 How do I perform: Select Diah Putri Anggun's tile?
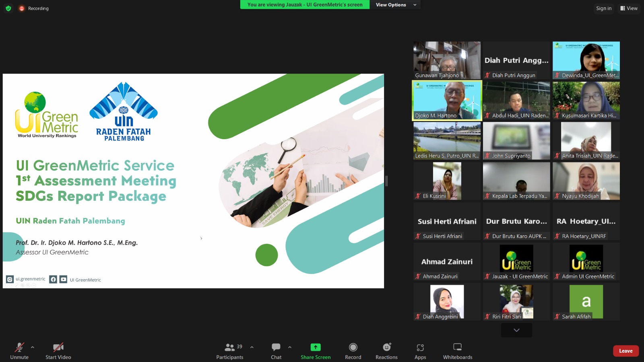pyautogui.click(x=516, y=60)
